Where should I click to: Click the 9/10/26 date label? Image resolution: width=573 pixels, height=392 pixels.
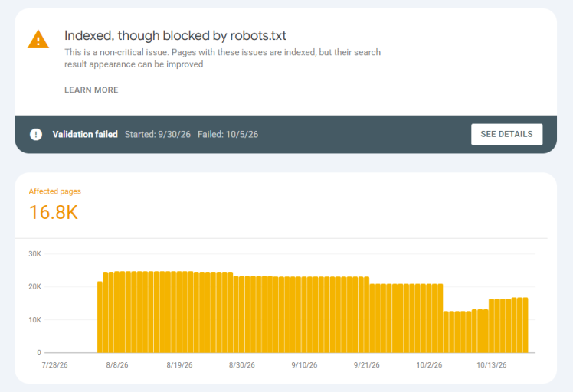(x=304, y=365)
